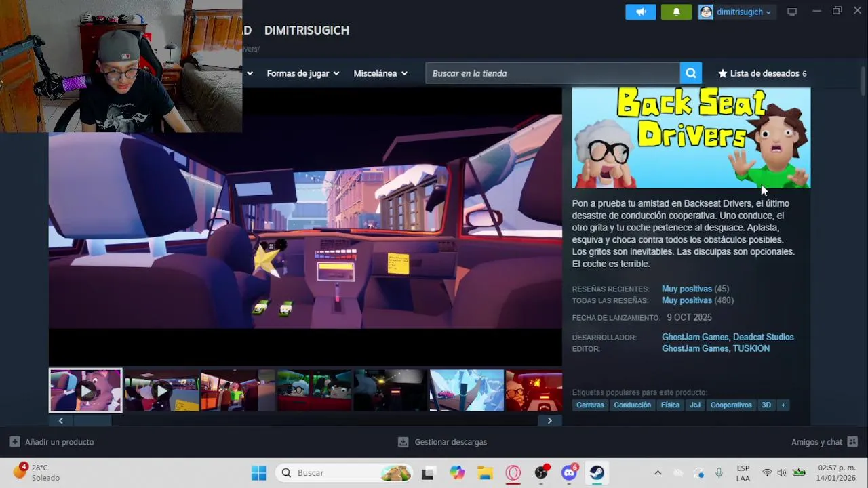Open Opera browser on the taskbar
Viewport: 868px width, 488px height.
[x=513, y=473]
